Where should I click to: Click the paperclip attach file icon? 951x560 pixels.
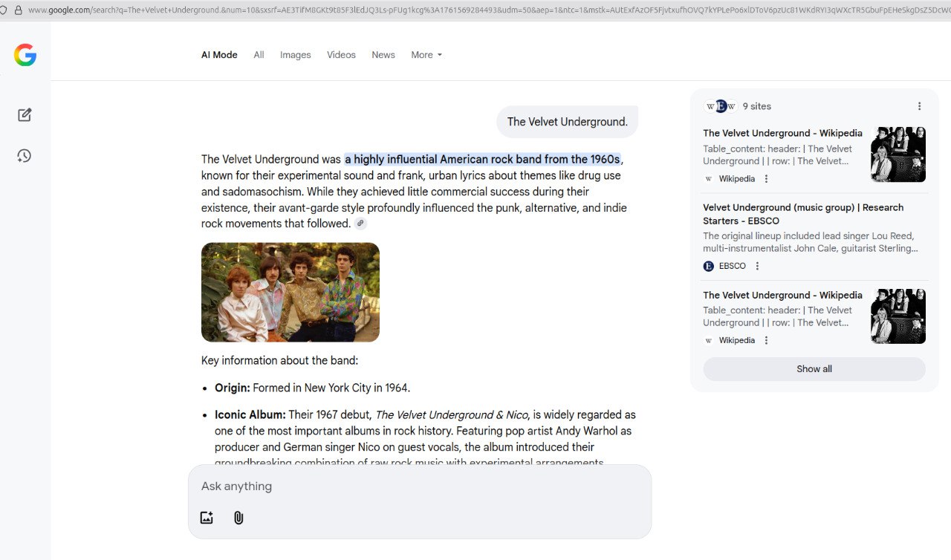238,518
